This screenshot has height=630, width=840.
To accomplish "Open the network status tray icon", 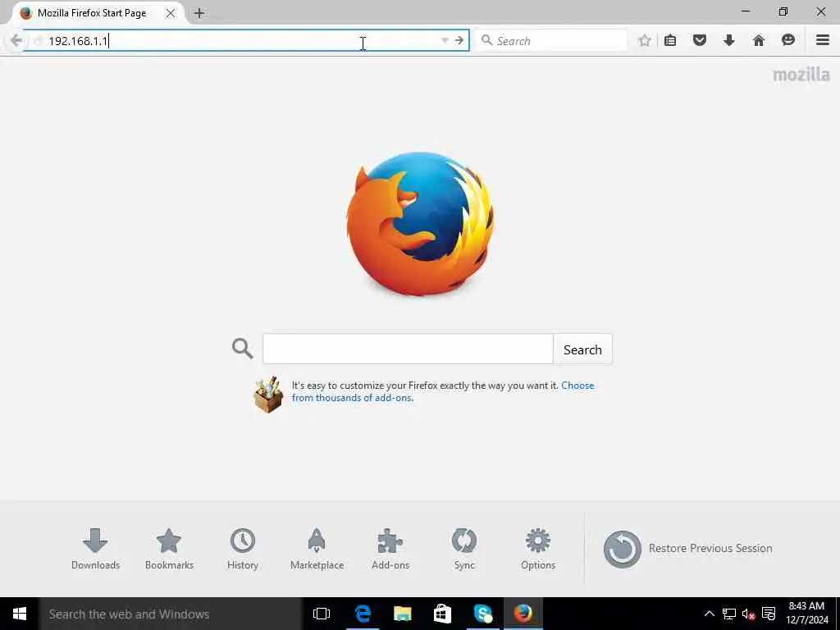I will coord(729,614).
